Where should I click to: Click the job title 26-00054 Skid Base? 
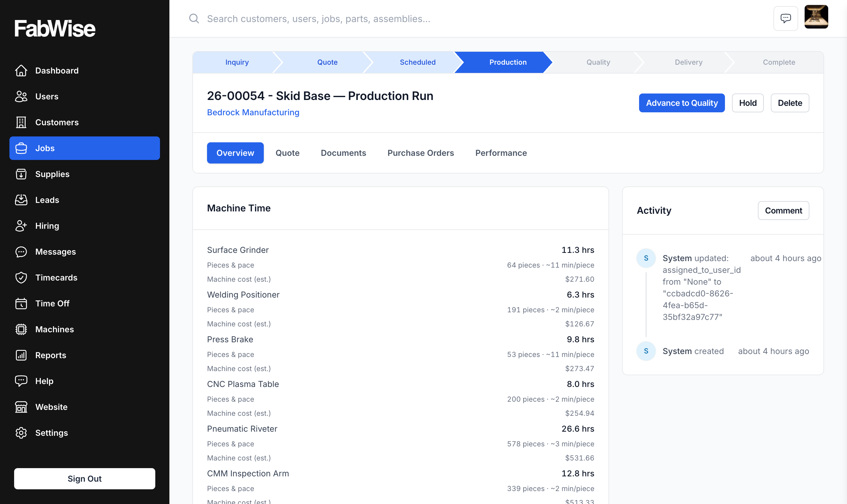click(320, 96)
